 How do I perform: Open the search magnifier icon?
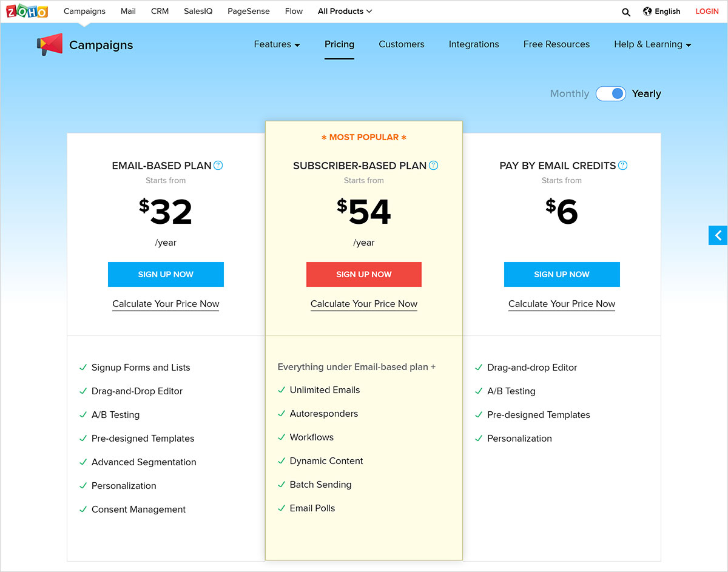(x=626, y=12)
